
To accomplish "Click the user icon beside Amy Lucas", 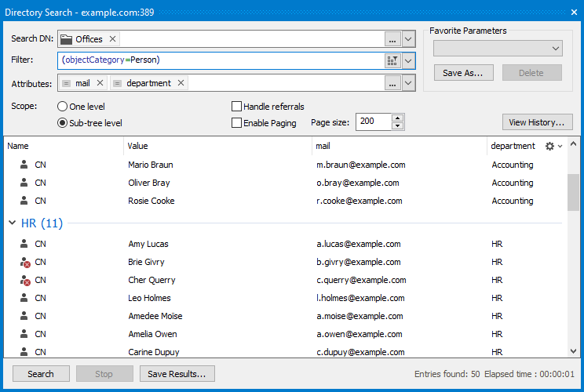I will (24, 245).
